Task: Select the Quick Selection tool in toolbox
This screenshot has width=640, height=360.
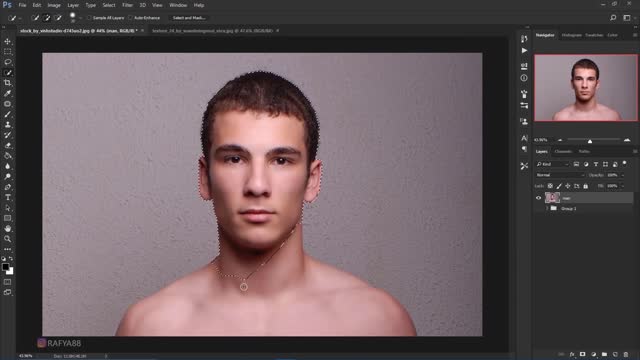Action: [x=7, y=73]
